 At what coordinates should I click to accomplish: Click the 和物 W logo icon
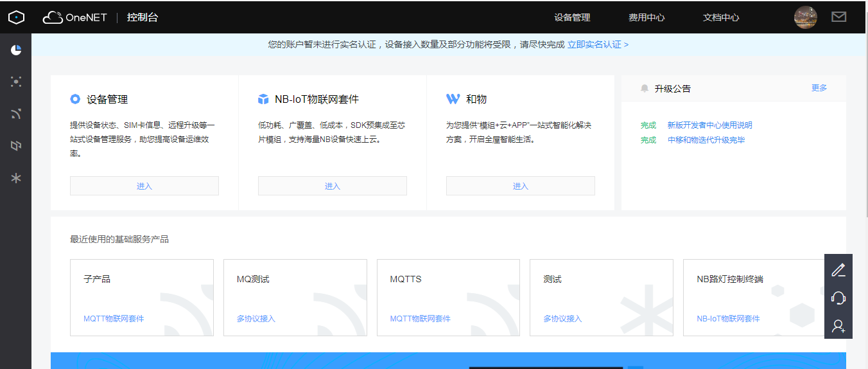(453, 99)
